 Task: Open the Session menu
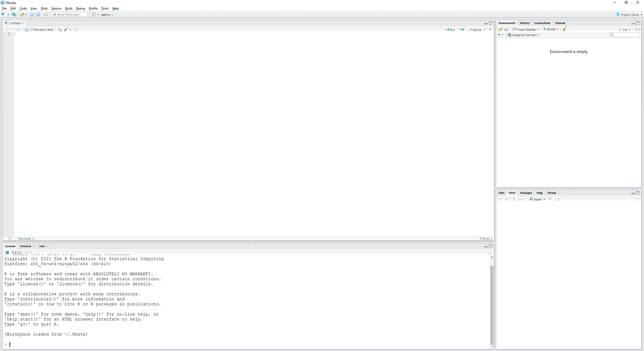(x=56, y=8)
